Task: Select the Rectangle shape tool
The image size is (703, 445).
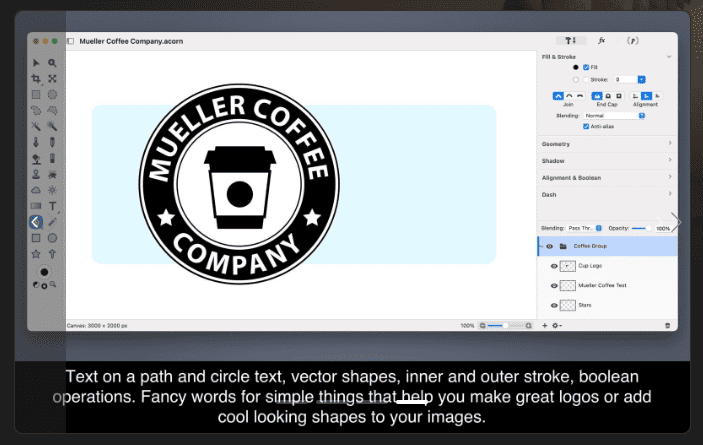Action: [x=36, y=238]
